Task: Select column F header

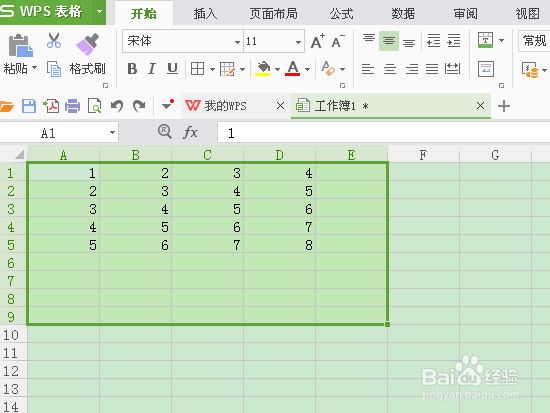Action: [423, 155]
